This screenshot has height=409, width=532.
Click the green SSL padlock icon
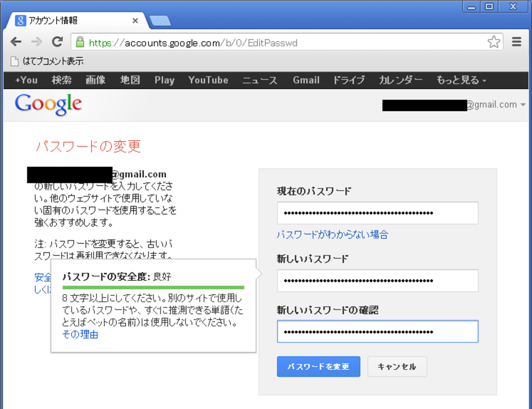80,42
